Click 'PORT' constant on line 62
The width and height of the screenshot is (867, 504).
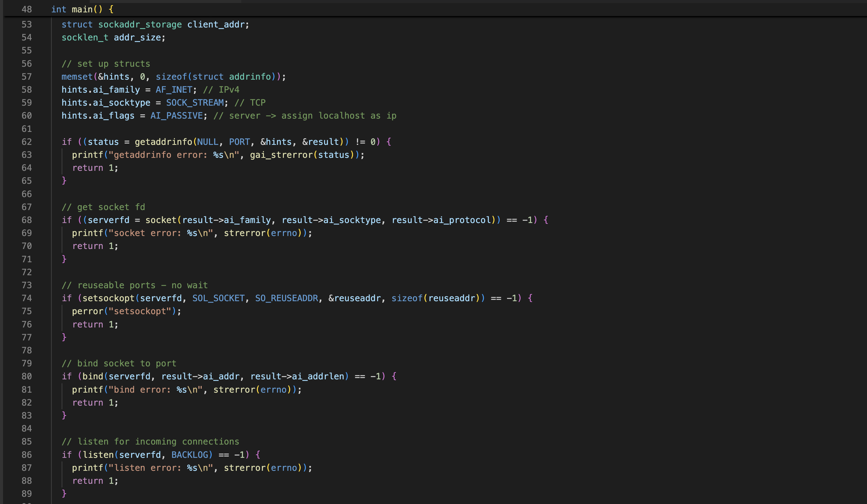pos(239,142)
